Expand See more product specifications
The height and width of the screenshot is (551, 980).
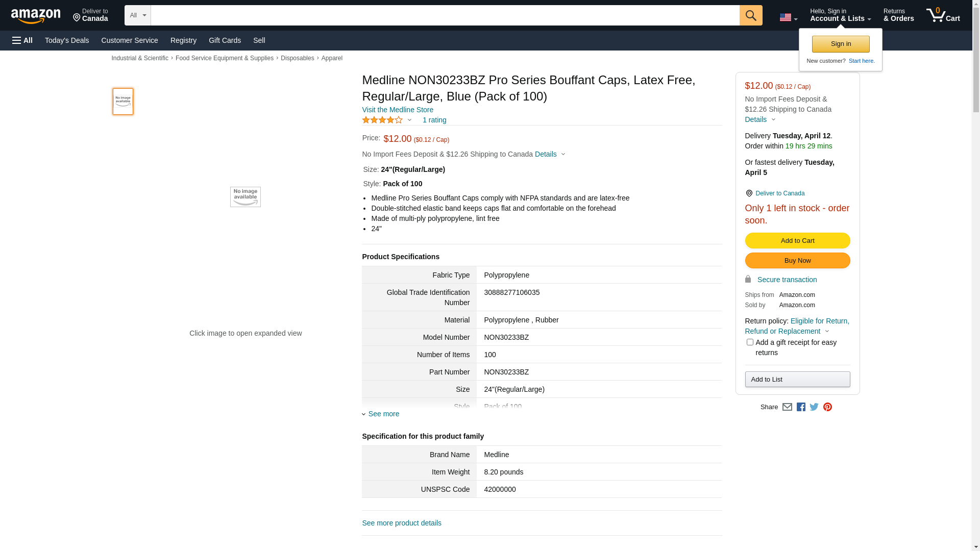coord(383,414)
